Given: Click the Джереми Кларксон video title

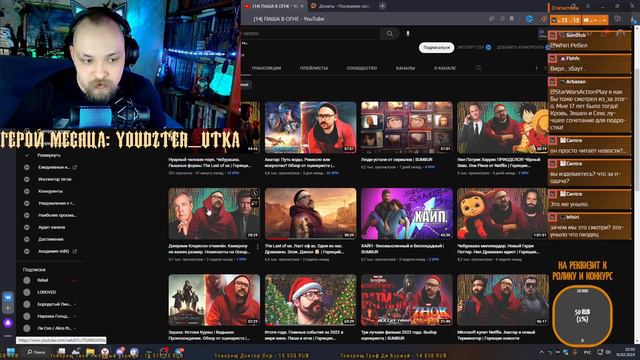Looking at the screenshot, I should tap(208, 249).
